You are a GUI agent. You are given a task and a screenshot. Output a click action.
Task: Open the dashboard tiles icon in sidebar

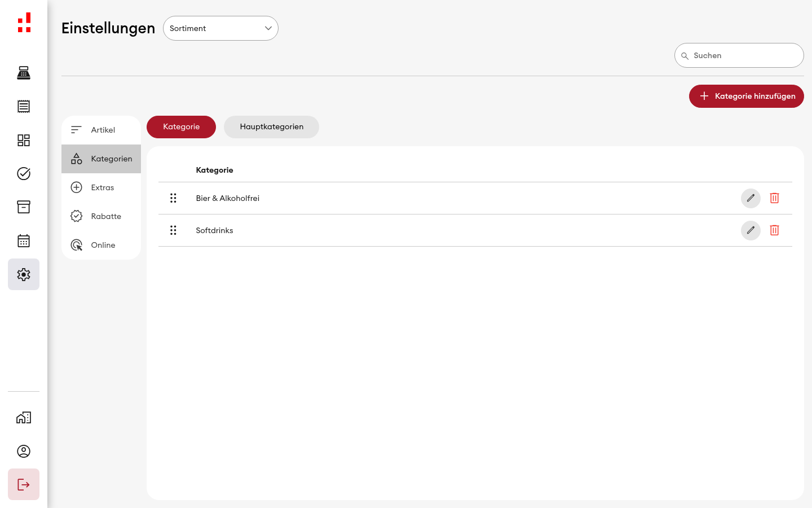click(x=24, y=140)
